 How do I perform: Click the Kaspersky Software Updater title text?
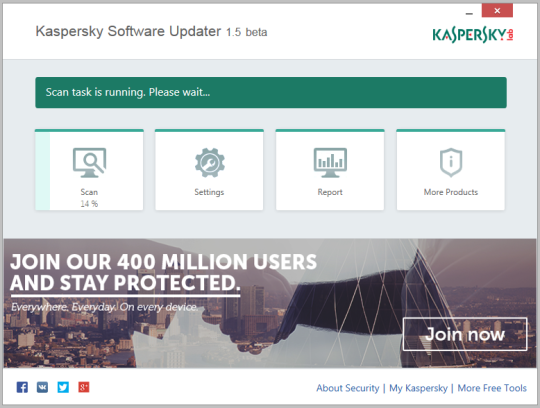pos(152,32)
